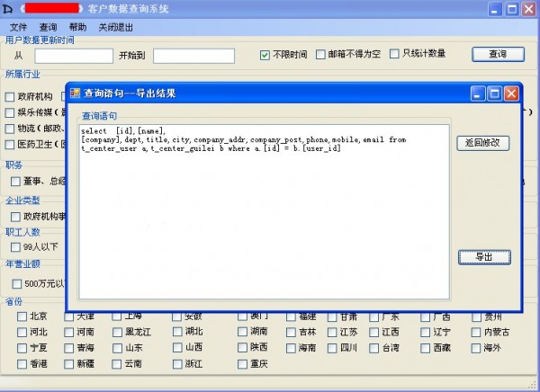Image resolution: width=540 pixels, height=392 pixels.
Task: Check the 政府机构事 enterprise type checkbox
Action: coord(15,217)
